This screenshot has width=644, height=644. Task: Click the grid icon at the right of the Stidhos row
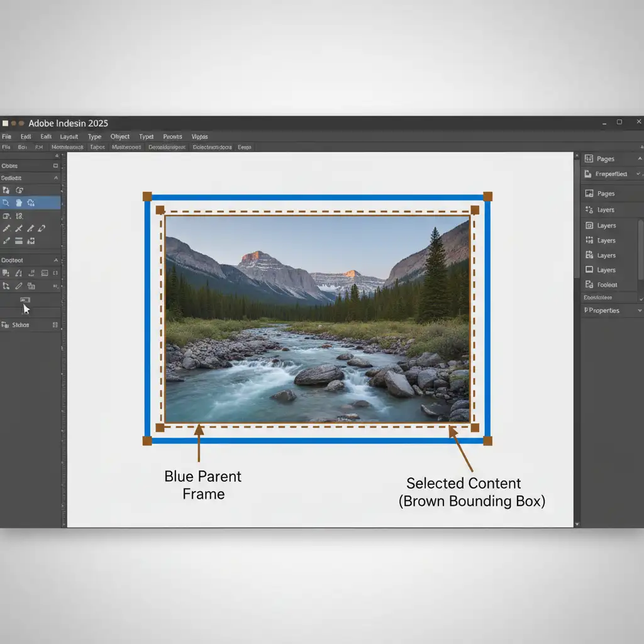pos(55,325)
